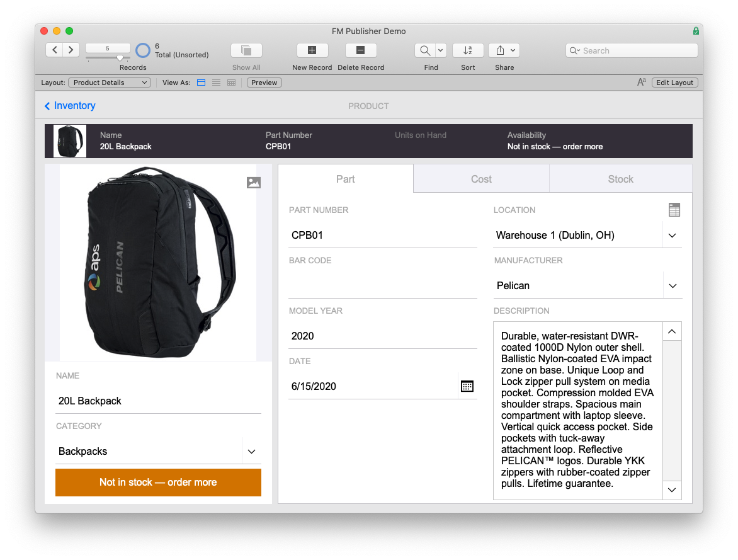Click the Sort icon
This screenshot has height=560, width=738.
tap(468, 50)
